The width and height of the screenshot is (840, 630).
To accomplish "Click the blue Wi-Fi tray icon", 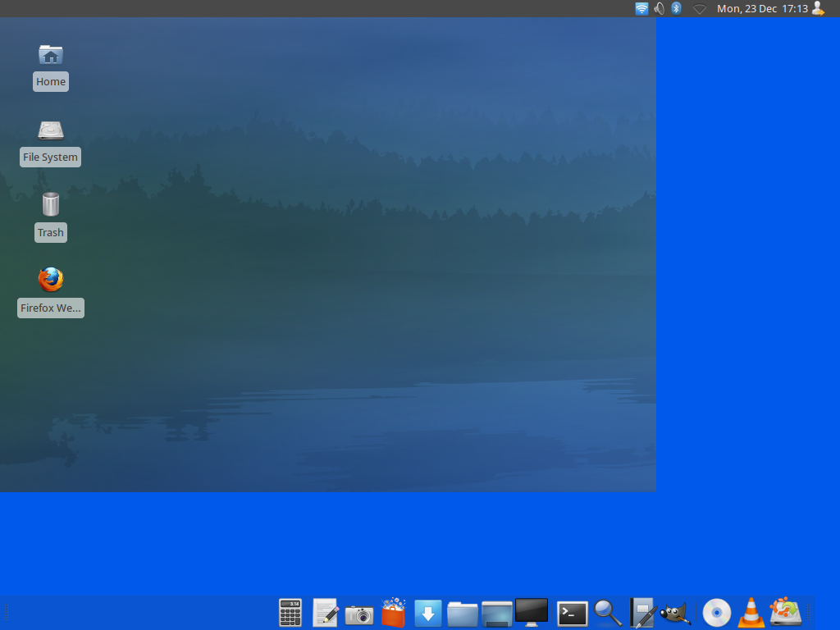I will click(x=641, y=8).
